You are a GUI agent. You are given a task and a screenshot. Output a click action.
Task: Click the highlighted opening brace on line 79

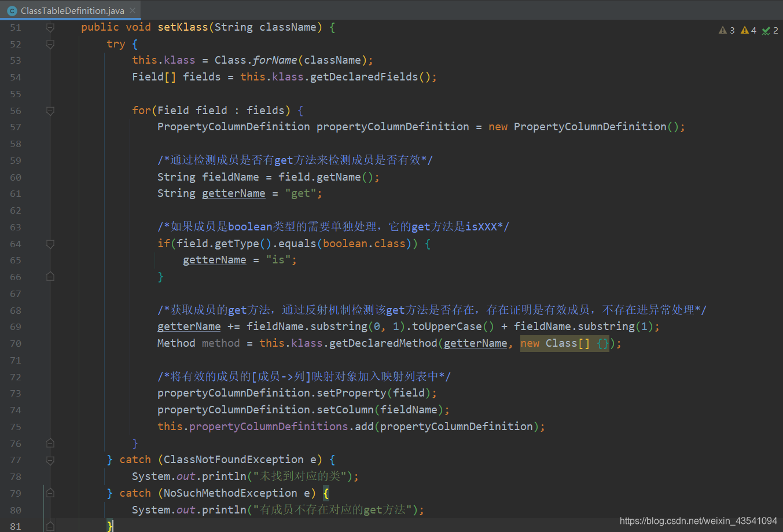pyautogui.click(x=326, y=494)
